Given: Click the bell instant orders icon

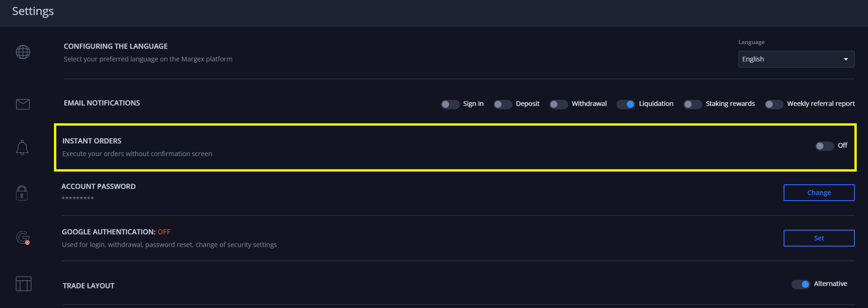Looking at the screenshot, I should [22, 148].
